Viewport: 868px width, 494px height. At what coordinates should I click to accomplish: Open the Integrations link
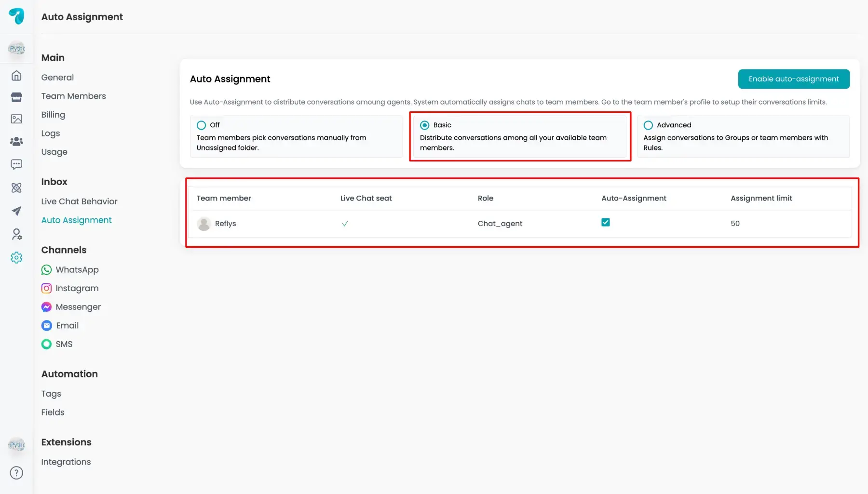[x=66, y=462]
